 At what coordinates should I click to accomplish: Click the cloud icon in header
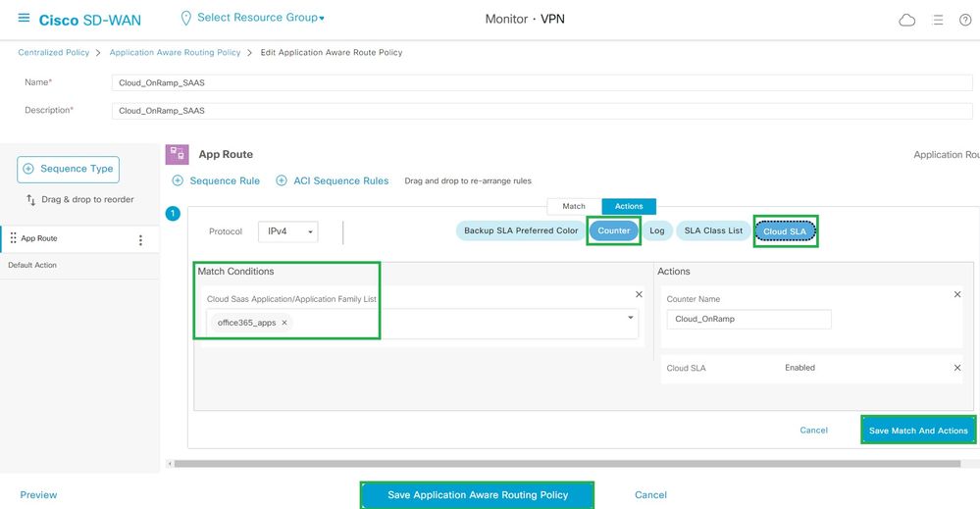point(906,20)
